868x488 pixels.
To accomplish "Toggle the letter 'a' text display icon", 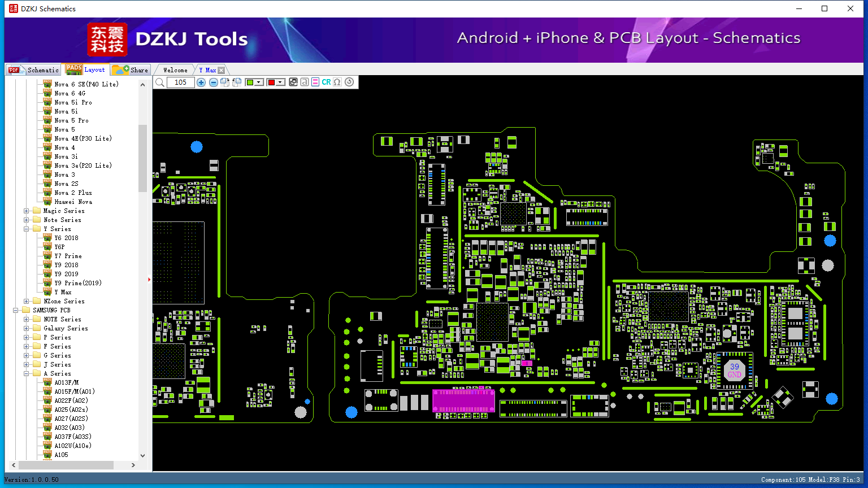I will pyautogui.click(x=305, y=82).
